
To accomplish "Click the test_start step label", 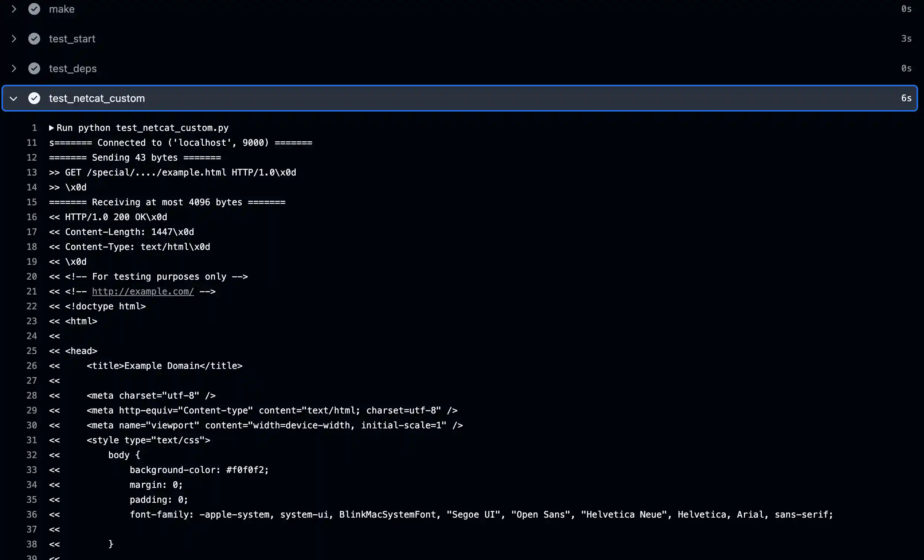I will 72,39.
